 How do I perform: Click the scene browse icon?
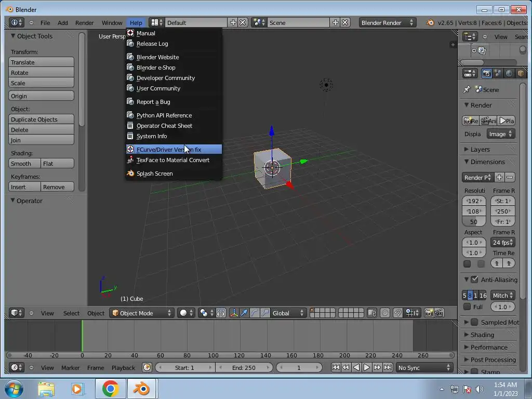click(260, 23)
